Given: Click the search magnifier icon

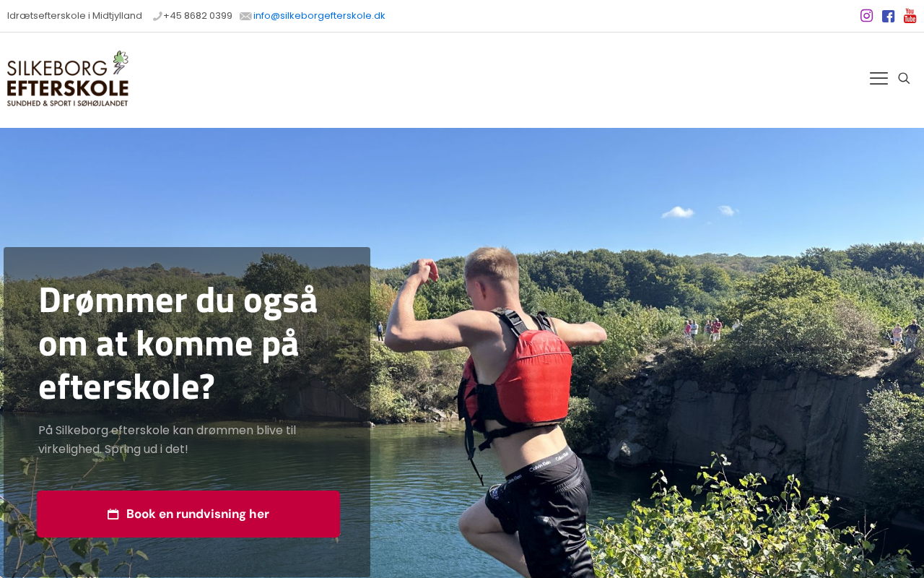Looking at the screenshot, I should pos(904,79).
